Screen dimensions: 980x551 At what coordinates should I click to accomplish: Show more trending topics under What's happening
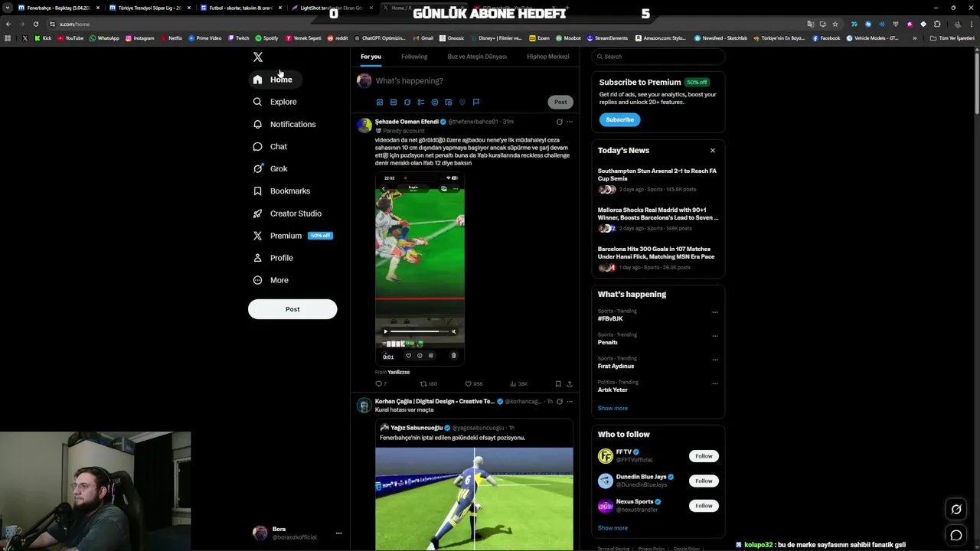click(612, 408)
